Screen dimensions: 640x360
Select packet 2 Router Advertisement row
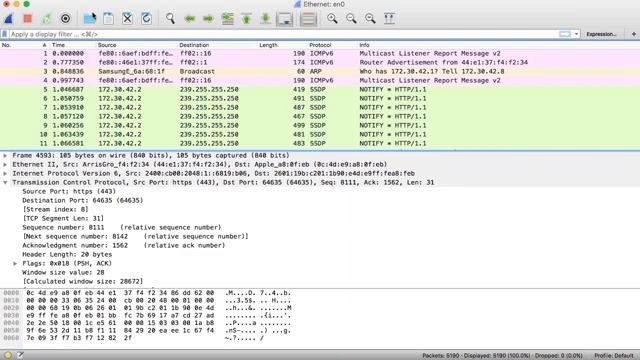320,62
